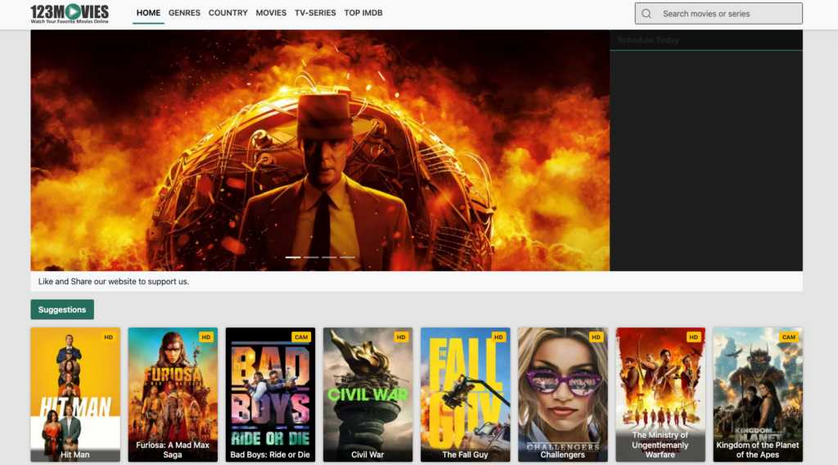
Task: Click the CAM badge on Kingdom of the Planet
Action: (788, 337)
